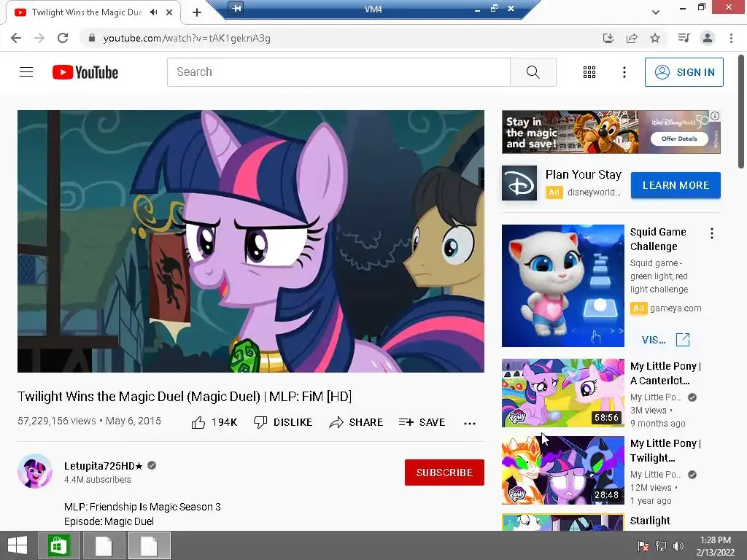The image size is (747, 560).
Task: Open Letupita725HD channel name link
Action: click(104, 466)
